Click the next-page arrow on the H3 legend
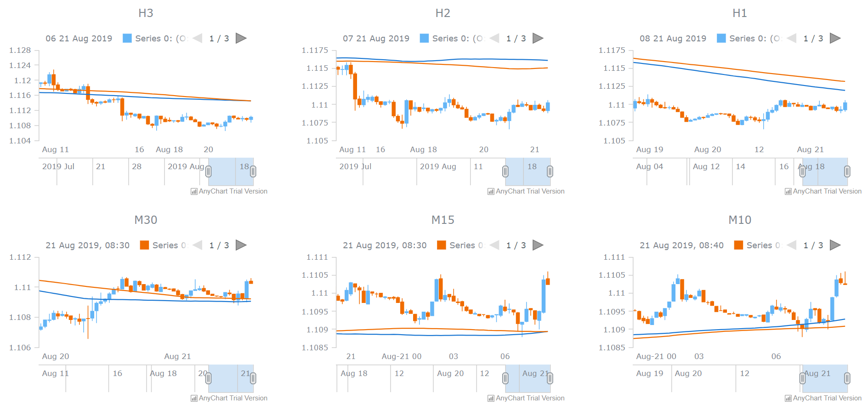 click(241, 38)
